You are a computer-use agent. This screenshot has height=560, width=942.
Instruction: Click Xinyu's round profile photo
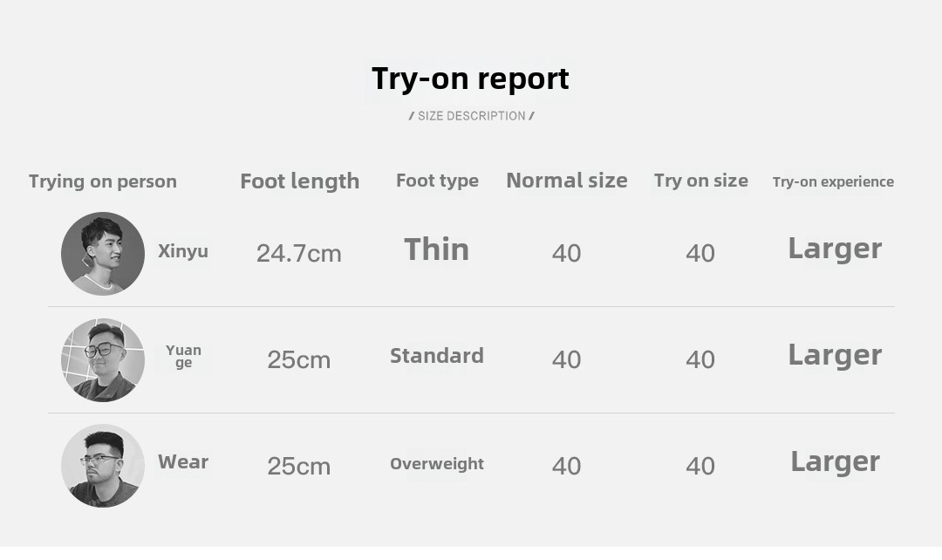(103, 253)
